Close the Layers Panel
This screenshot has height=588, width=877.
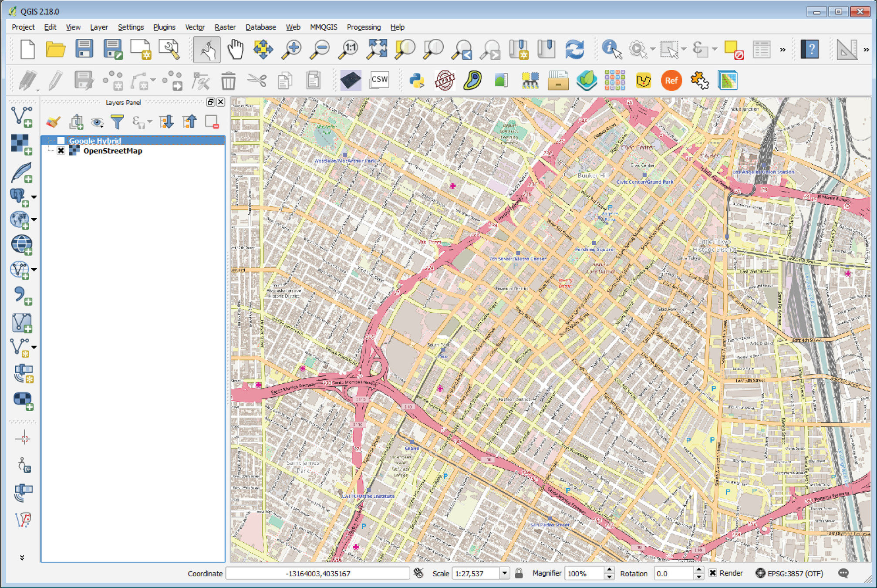pos(221,102)
